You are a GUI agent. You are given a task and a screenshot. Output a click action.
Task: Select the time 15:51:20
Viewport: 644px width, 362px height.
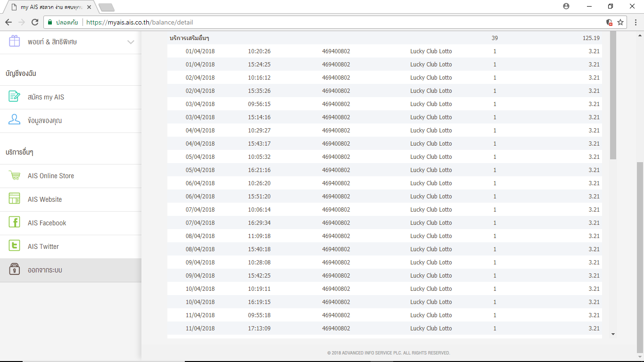[259, 197]
